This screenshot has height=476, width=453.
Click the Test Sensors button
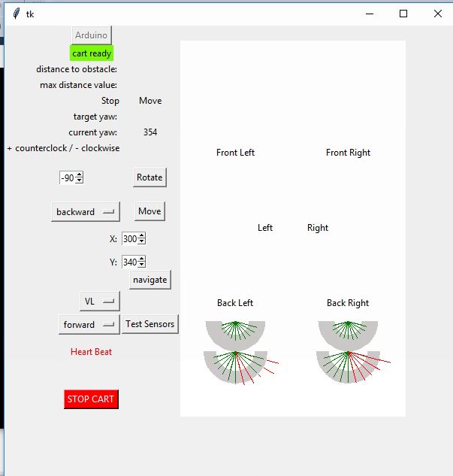pos(150,324)
